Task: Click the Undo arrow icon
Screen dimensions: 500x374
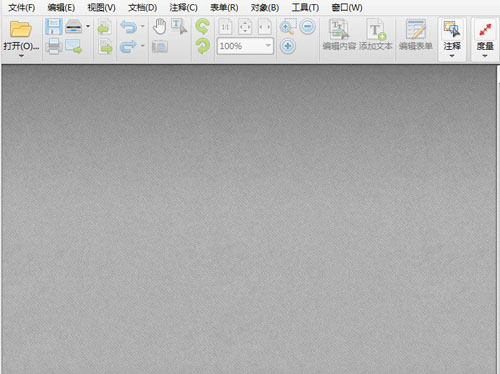Action: point(128,27)
